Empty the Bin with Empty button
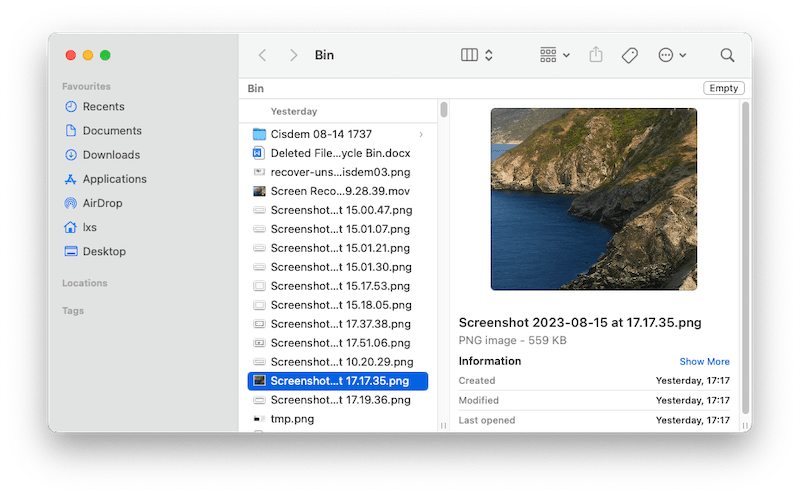 tap(723, 88)
